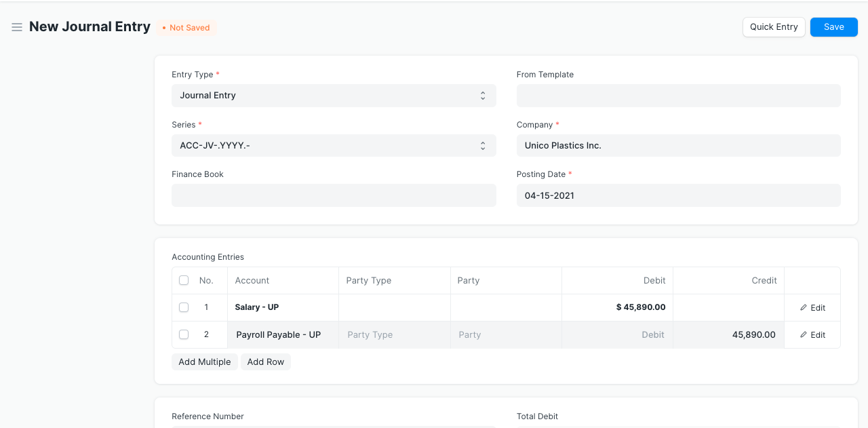The width and height of the screenshot is (868, 428).
Task: Click Add Row button
Action: [x=265, y=362]
